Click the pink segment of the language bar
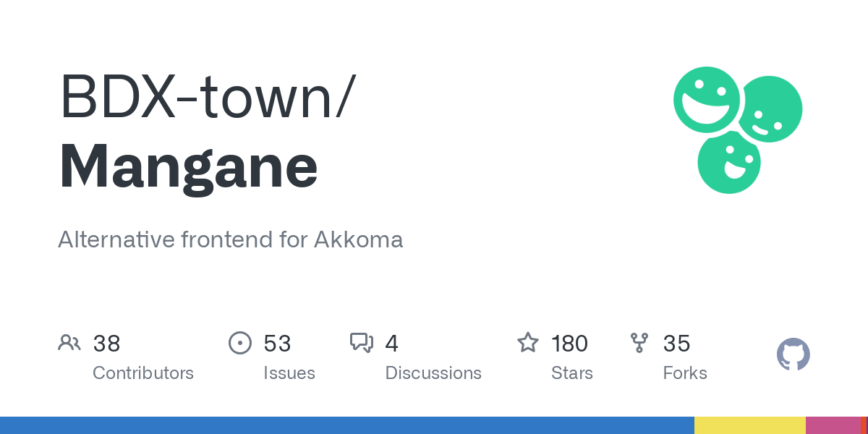868x434 pixels. tap(833, 425)
